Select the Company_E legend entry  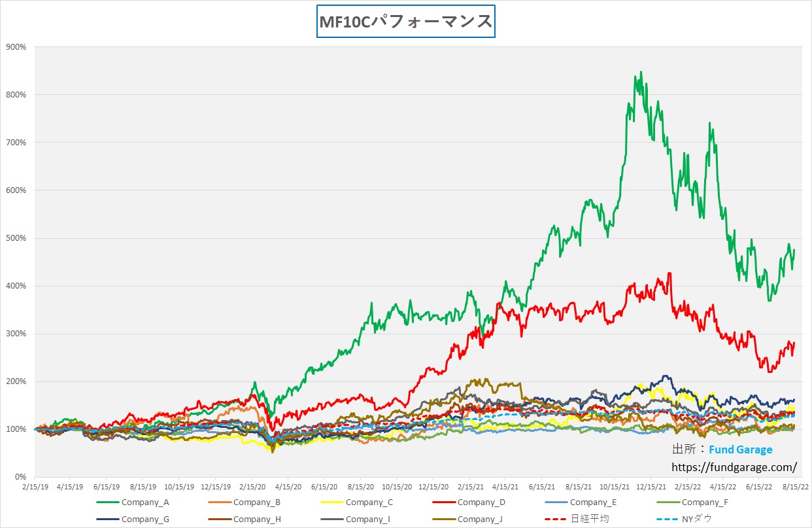click(x=593, y=502)
